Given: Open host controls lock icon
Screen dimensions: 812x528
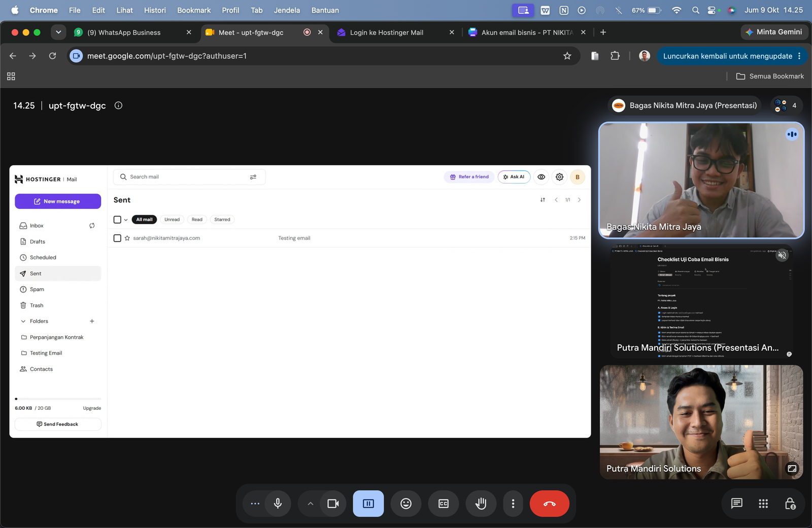Looking at the screenshot, I should click(x=790, y=504).
